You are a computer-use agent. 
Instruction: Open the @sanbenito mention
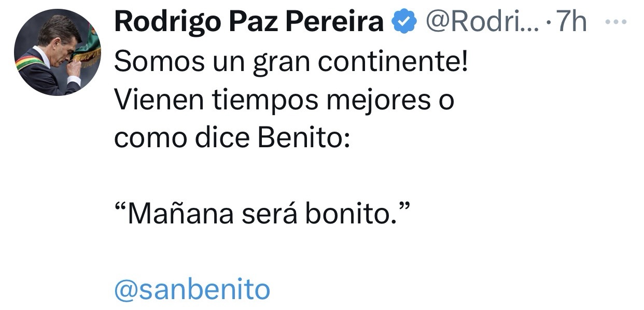(192, 290)
